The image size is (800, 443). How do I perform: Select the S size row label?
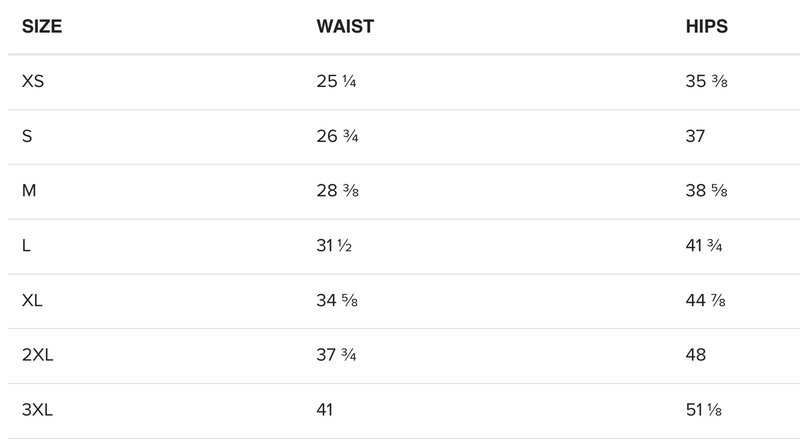pyautogui.click(x=27, y=137)
